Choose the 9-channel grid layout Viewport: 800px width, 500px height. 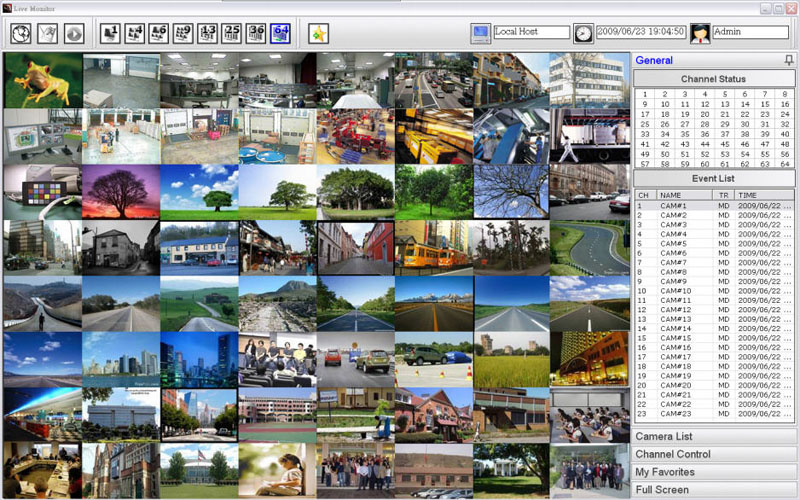point(182,33)
